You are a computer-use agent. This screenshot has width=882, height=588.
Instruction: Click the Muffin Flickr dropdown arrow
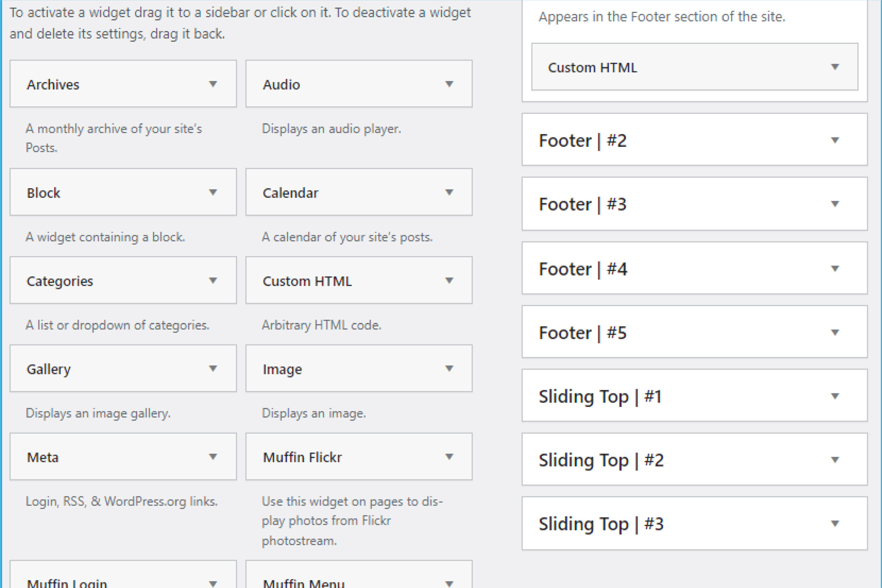tap(450, 457)
